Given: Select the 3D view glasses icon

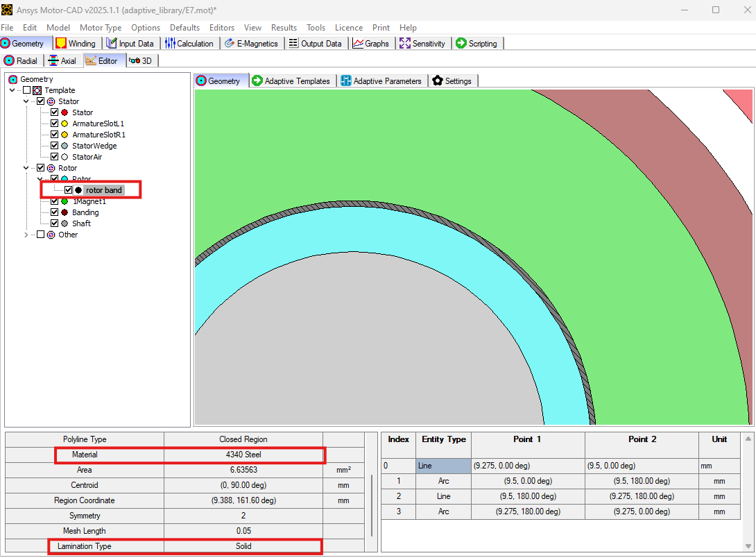Looking at the screenshot, I should [x=135, y=61].
